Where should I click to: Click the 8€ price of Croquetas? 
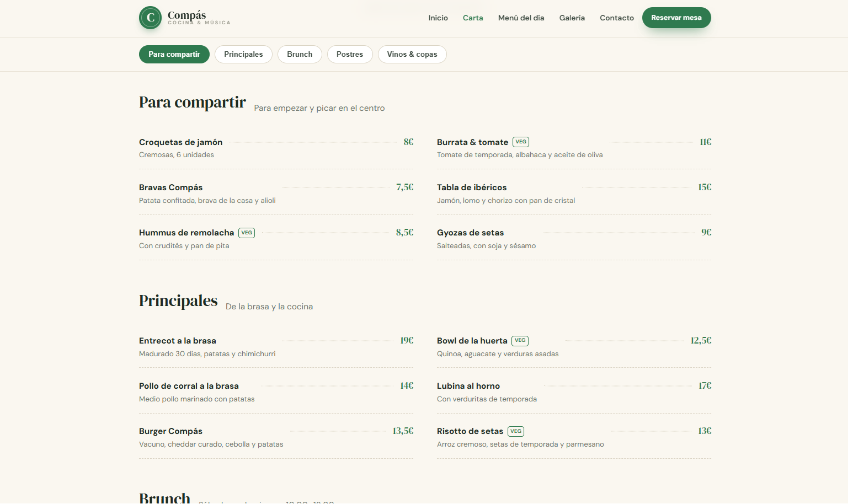click(x=408, y=142)
